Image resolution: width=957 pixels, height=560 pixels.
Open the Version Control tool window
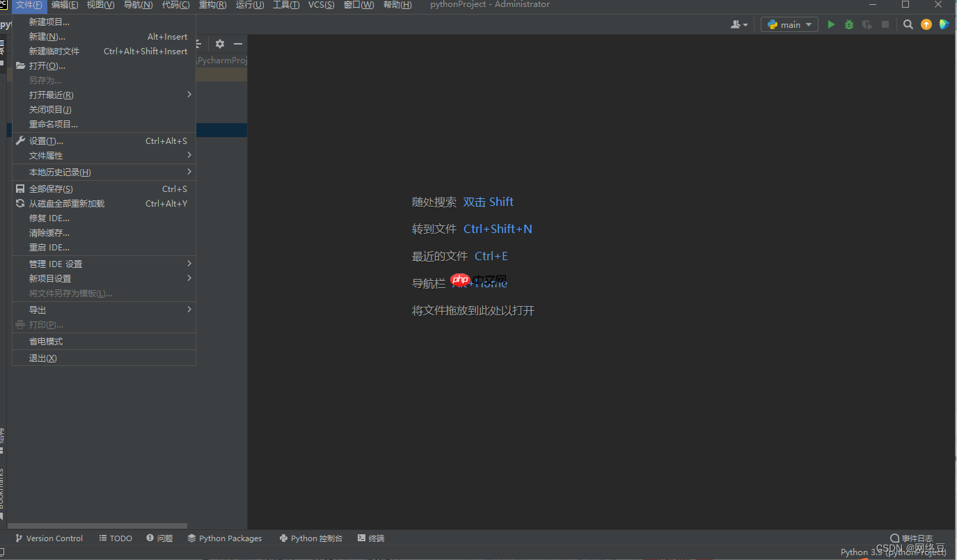[x=49, y=538]
